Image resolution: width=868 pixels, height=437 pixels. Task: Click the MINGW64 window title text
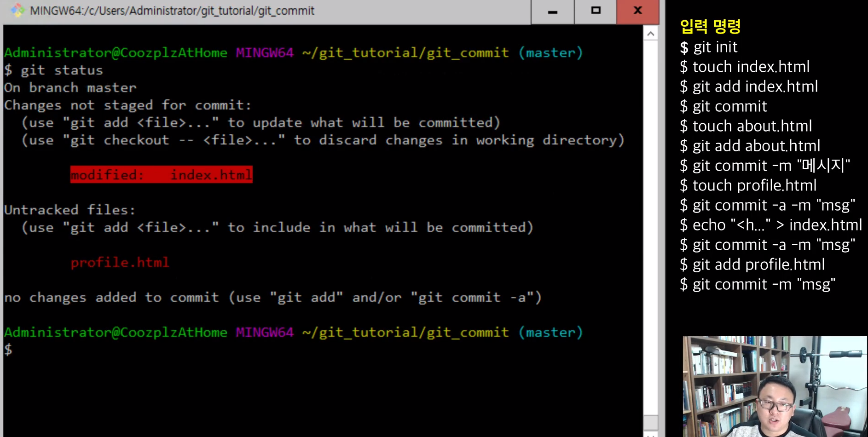pyautogui.click(x=172, y=11)
